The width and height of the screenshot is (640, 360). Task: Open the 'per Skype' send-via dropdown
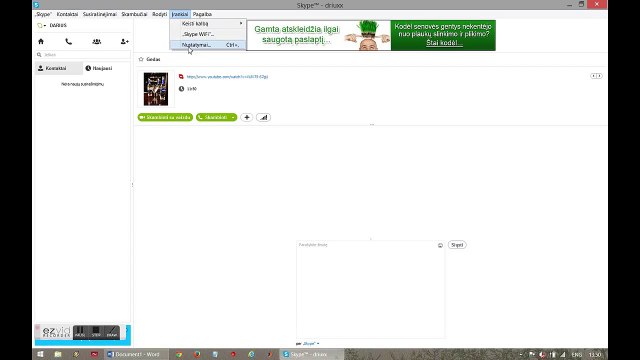(311, 344)
